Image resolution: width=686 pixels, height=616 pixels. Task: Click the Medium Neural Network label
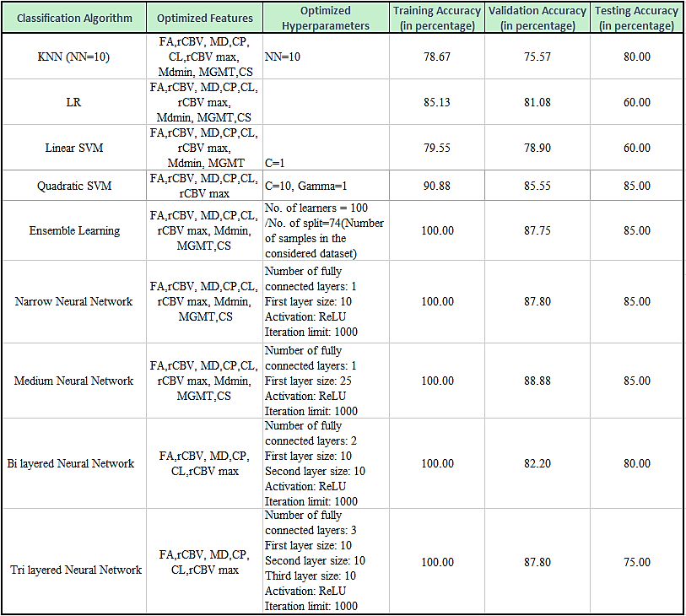pos(73,381)
